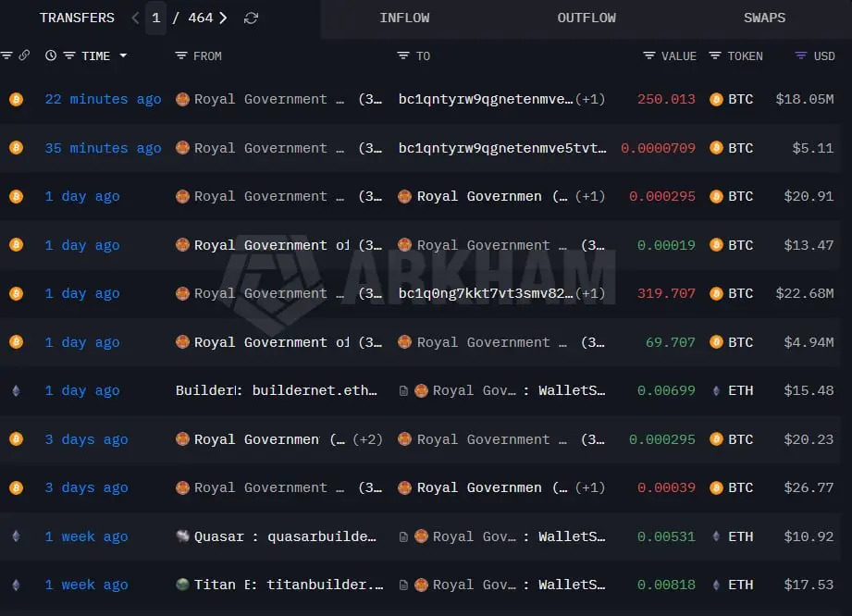Open 3 days ago link for $26.77 transfer
The width and height of the screenshot is (852, 616).
pos(86,487)
